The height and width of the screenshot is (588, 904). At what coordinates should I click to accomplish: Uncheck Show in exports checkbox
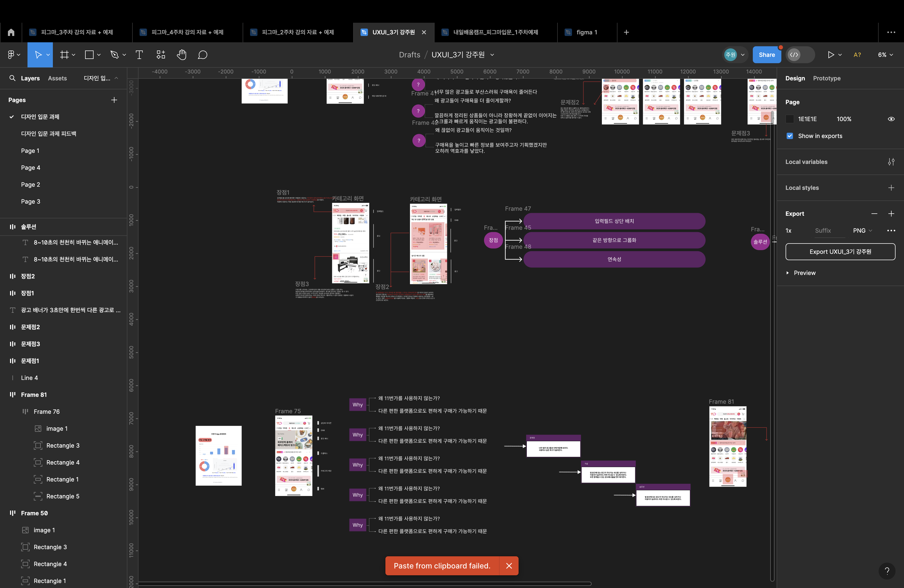(x=790, y=136)
